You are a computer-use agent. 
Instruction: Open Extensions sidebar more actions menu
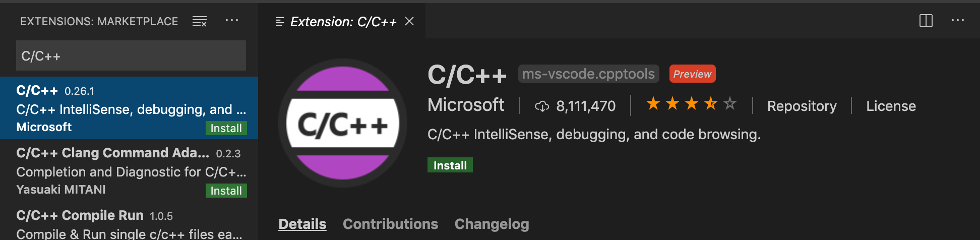(232, 21)
